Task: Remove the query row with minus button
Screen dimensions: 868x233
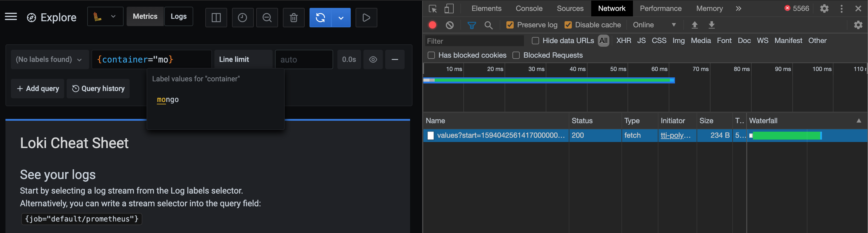Action: (395, 59)
